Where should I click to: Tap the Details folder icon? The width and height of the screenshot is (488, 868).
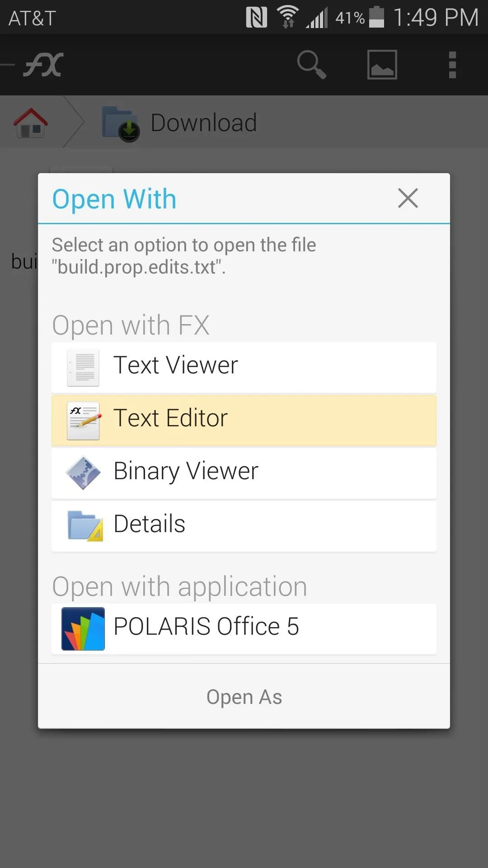click(x=85, y=526)
